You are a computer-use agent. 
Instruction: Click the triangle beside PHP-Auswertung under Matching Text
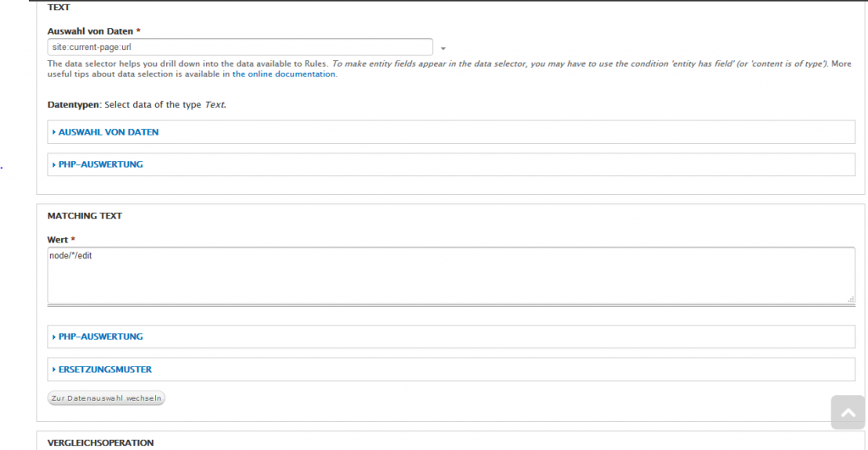tap(54, 336)
